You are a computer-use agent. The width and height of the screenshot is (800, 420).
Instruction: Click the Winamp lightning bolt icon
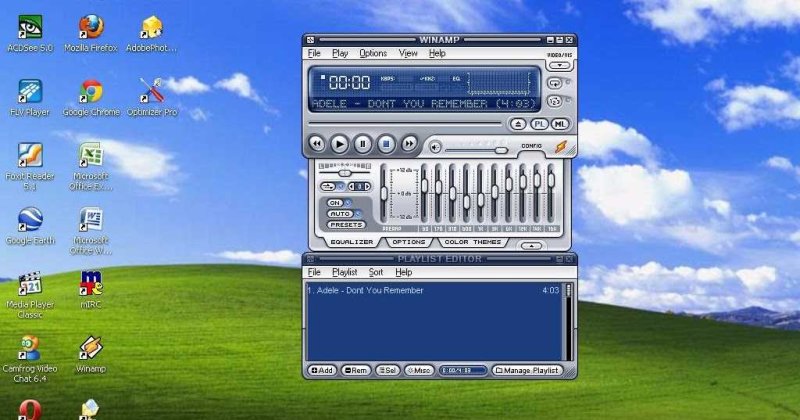tap(560, 147)
